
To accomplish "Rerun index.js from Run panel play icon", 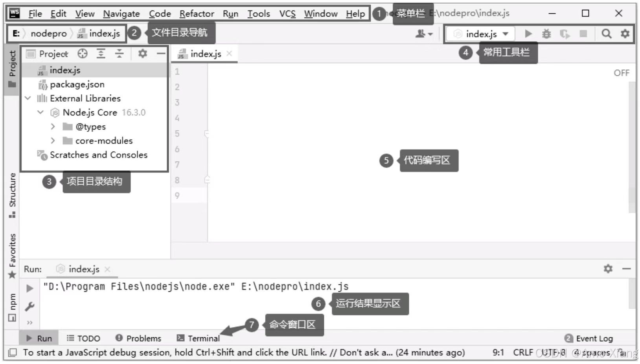I will click(29, 288).
